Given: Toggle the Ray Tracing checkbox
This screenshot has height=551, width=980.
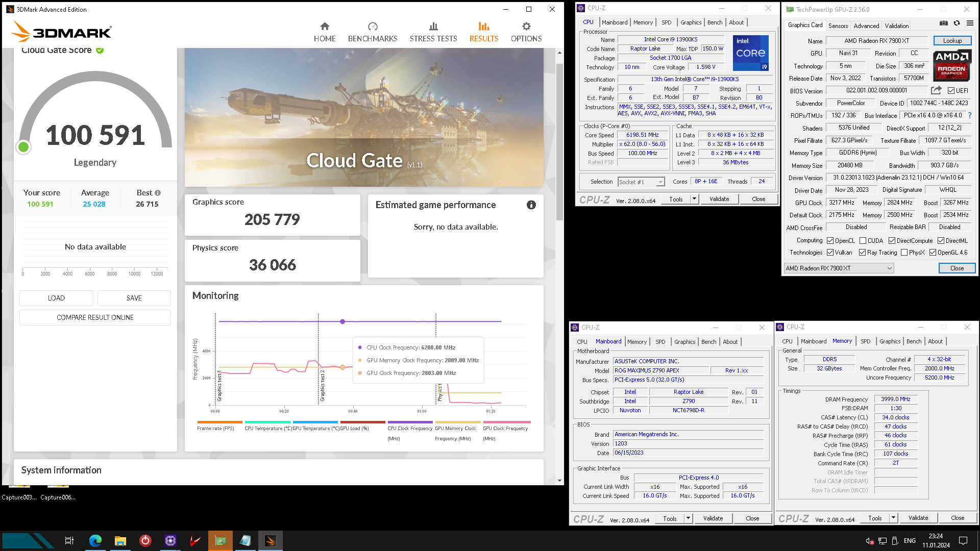Looking at the screenshot, I should tap(863, 253).
